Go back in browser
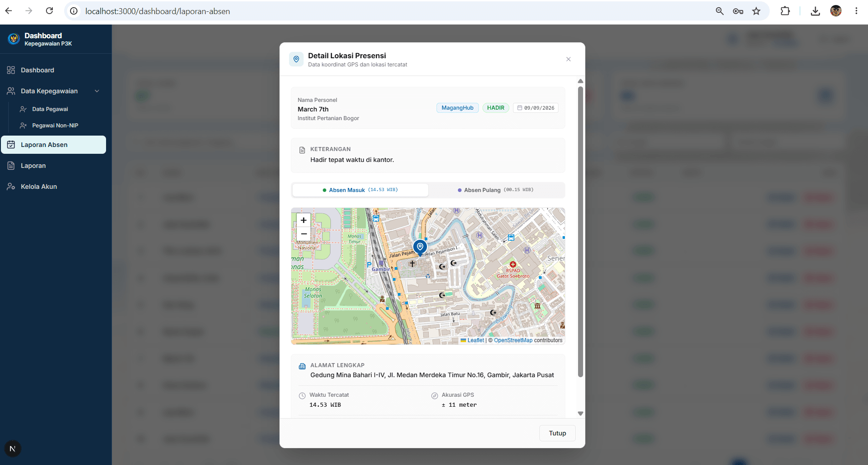 tap(9, 11)
